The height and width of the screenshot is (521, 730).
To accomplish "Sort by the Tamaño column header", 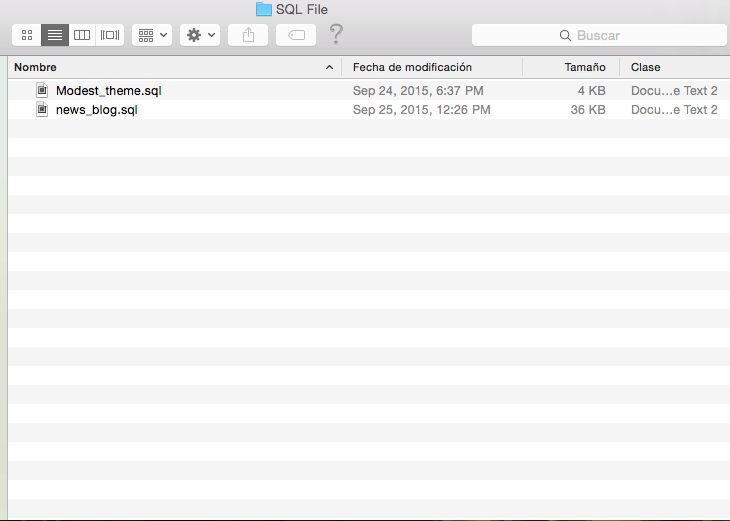I will (x=571, y=67).
